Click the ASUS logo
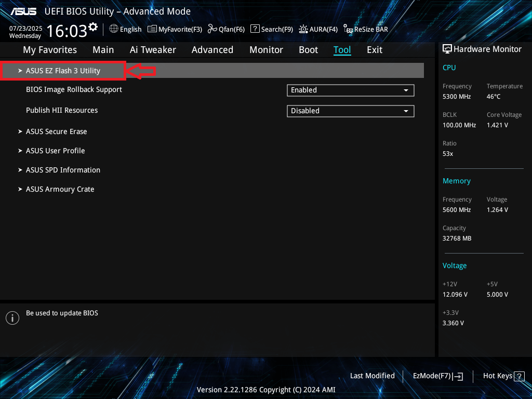 23,11
